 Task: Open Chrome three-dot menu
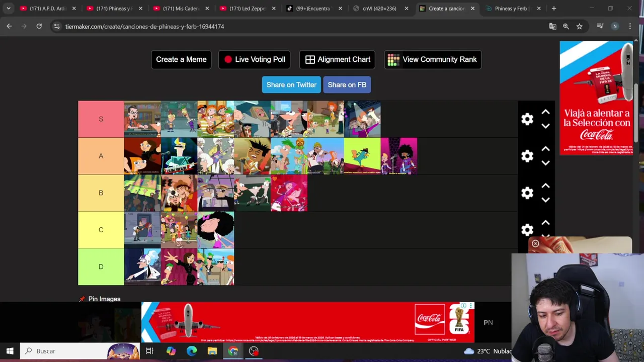(630, 26)
